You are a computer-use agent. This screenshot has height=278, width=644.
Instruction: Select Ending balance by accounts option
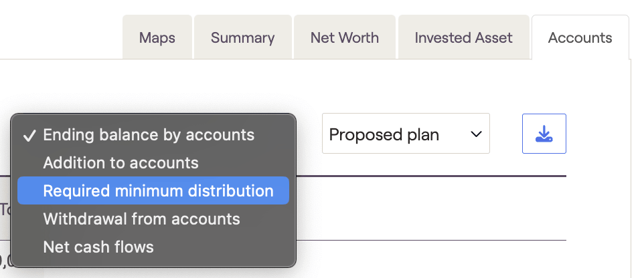(149, 135)
